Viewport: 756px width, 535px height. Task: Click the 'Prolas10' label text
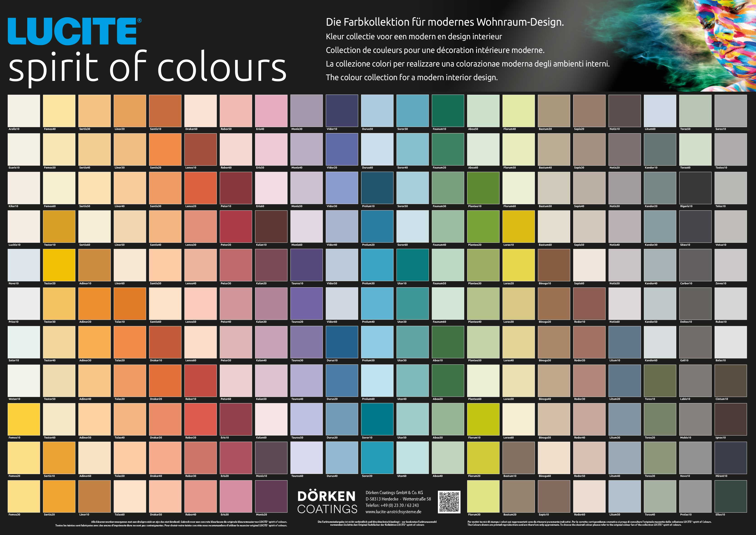tap(686, 515)
